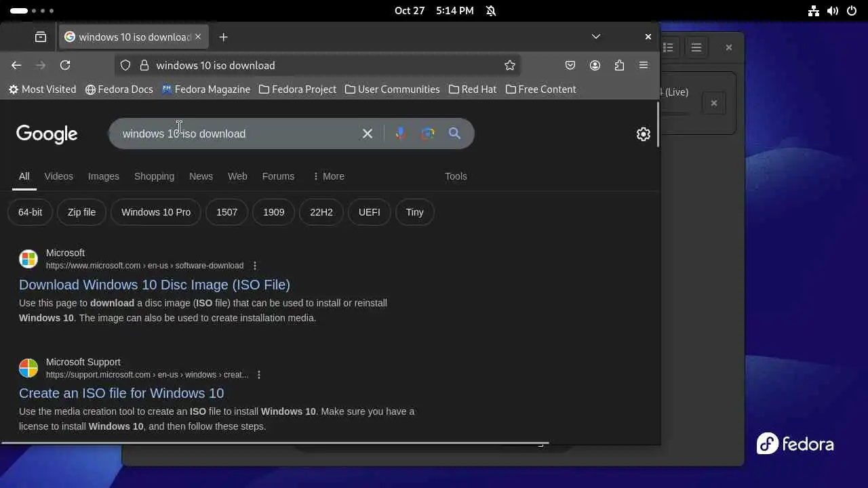Select the All results tab
868x488 pixels.
pos(24,176)
